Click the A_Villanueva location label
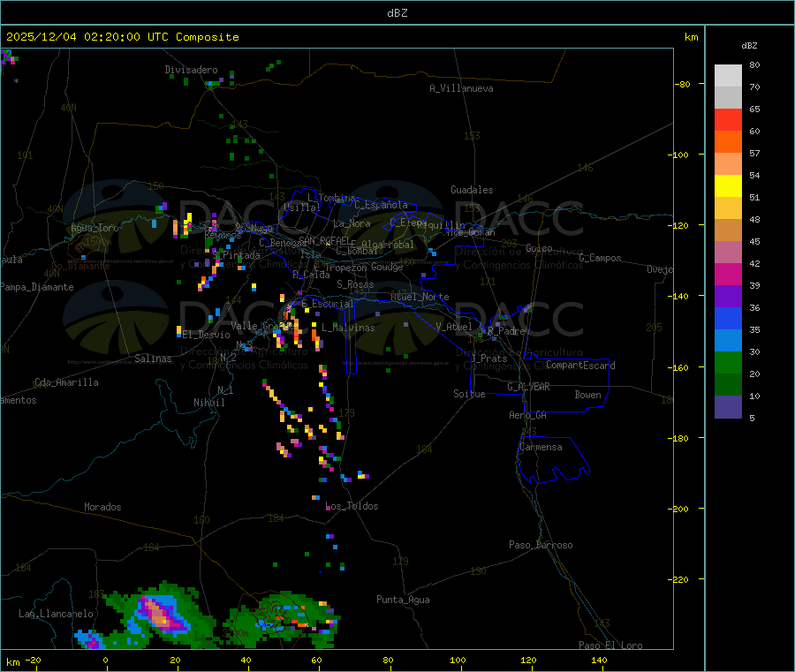 coord(461,88)
